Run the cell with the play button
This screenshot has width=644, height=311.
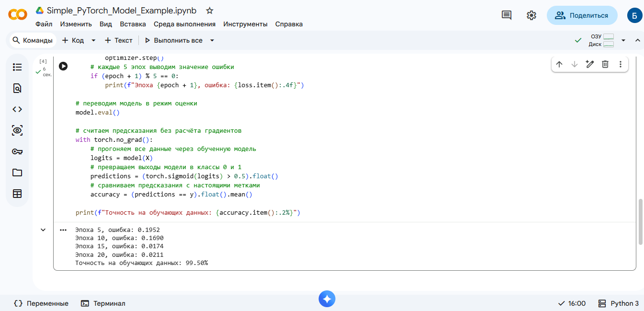[63, 66]
